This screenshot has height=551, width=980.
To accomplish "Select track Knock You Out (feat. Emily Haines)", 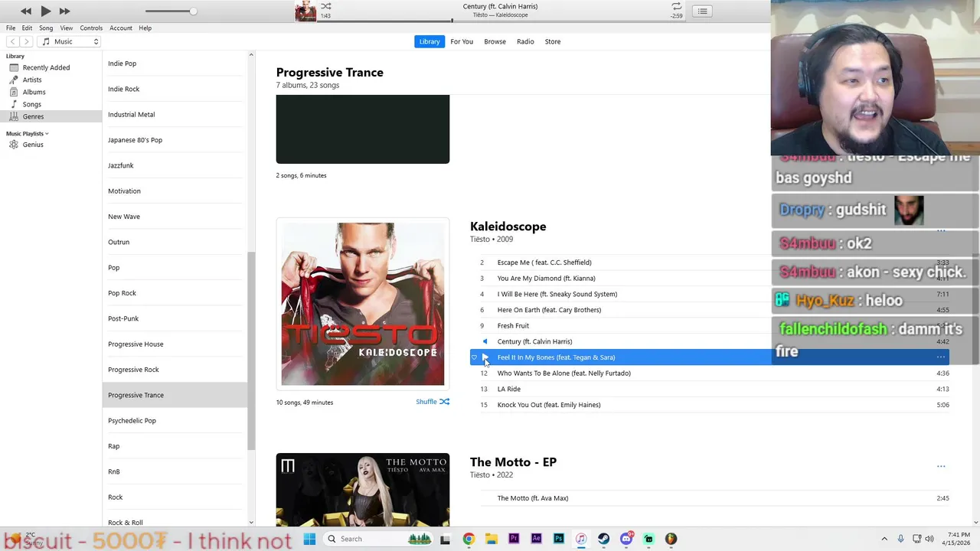I will pos(709,405).
